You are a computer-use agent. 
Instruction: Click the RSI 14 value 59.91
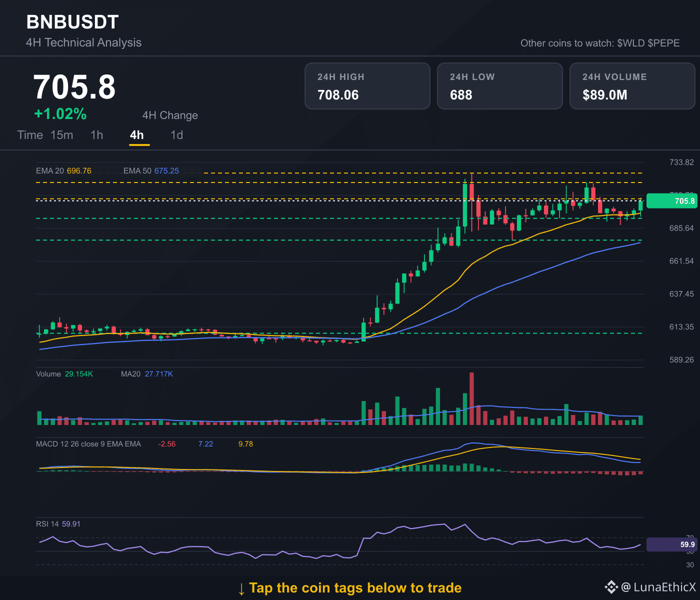(x=71, y=524)
